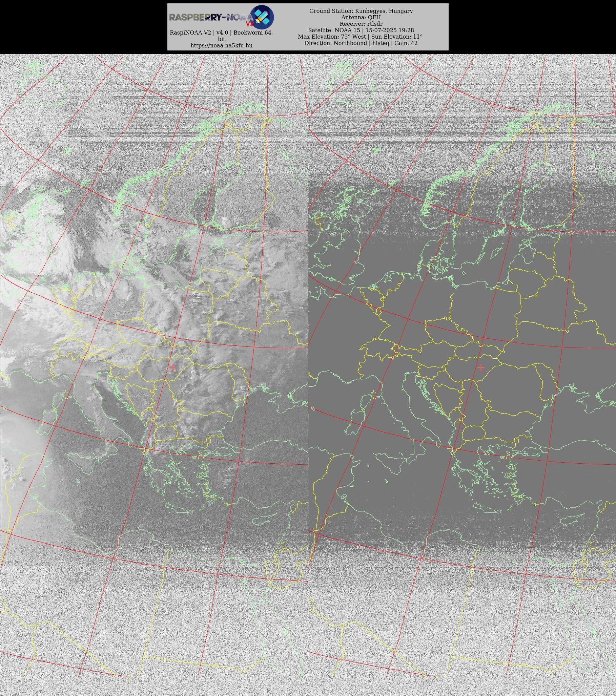The width and height of the screenshot is (616, 696).
Task: Click the 'Receiver: rtlsdr' line
Action: pyautogui.click(x=361, y=24)
